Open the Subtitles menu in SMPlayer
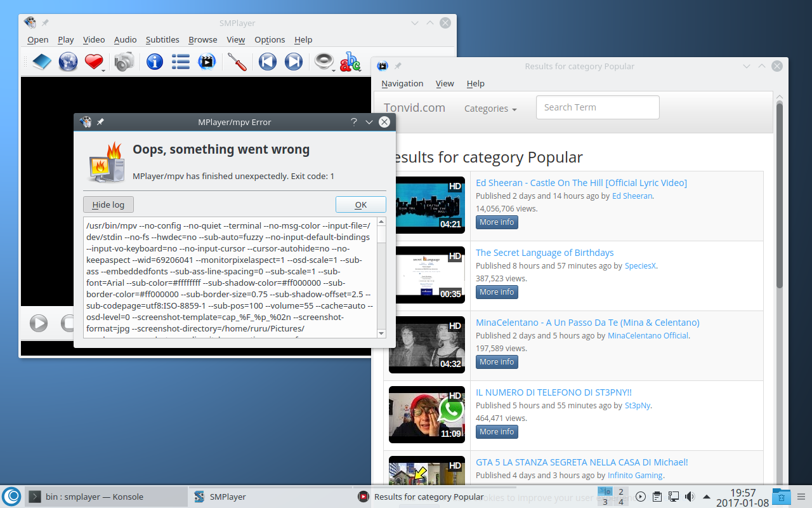This screenshot has height=508, width=812. tap(162, 39)
